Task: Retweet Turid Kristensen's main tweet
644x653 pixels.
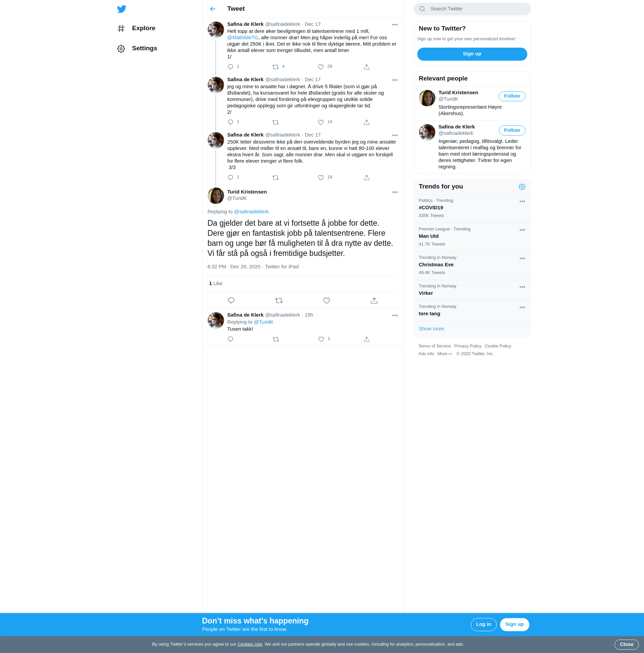Action: pos(279,301)
